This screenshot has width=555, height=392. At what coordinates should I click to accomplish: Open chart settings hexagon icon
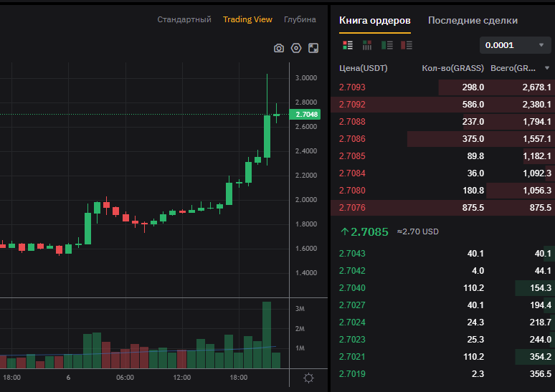296,48
